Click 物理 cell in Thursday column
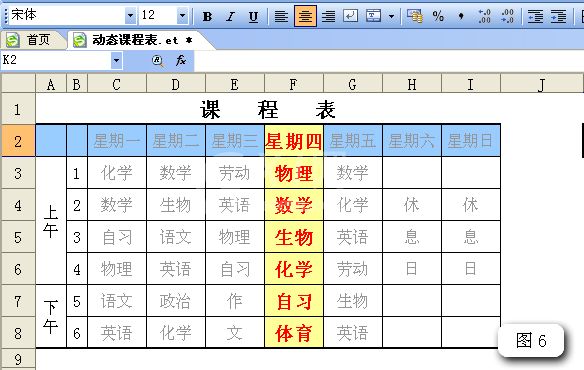The image size is (584, 370). [294, 173]
